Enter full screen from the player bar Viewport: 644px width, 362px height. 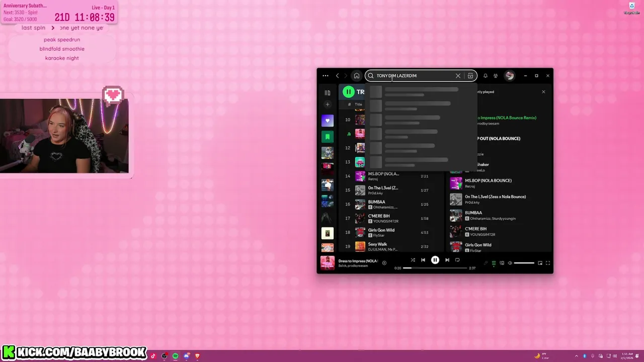(x=548, y=263)
